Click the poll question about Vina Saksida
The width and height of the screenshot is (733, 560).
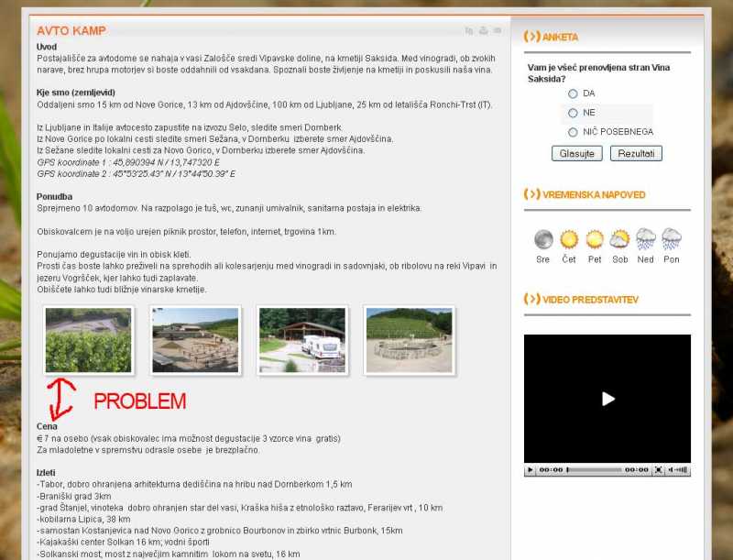click(599, 73)
